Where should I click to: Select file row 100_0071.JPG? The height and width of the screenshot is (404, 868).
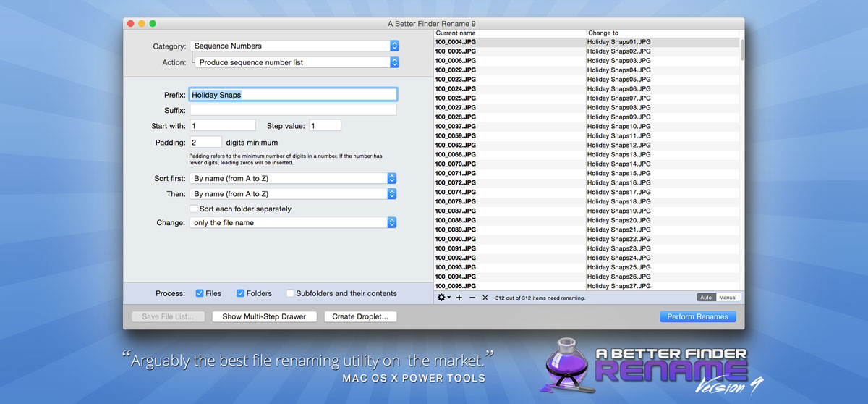pos(587,174)
